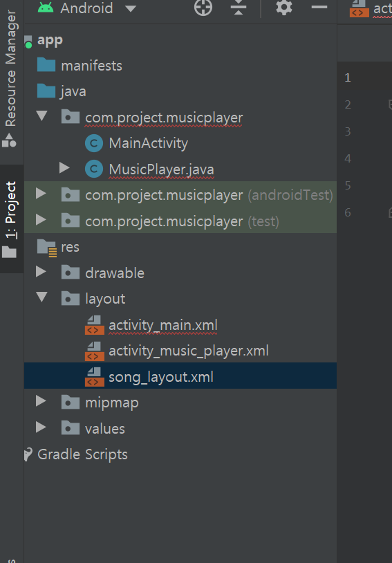392x563 pixels.
Task: Hide the Project panel with the minus icon
Action: pos(319,7)
